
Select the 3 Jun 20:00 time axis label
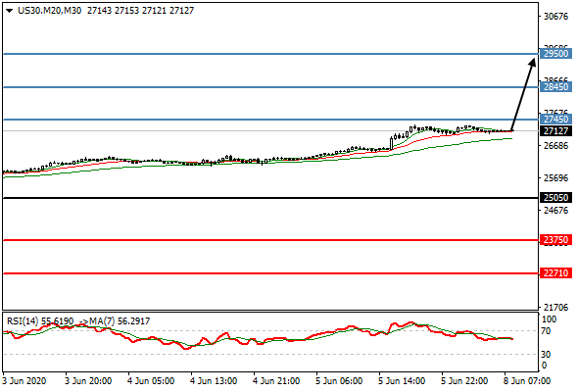(x=88, y=381)
